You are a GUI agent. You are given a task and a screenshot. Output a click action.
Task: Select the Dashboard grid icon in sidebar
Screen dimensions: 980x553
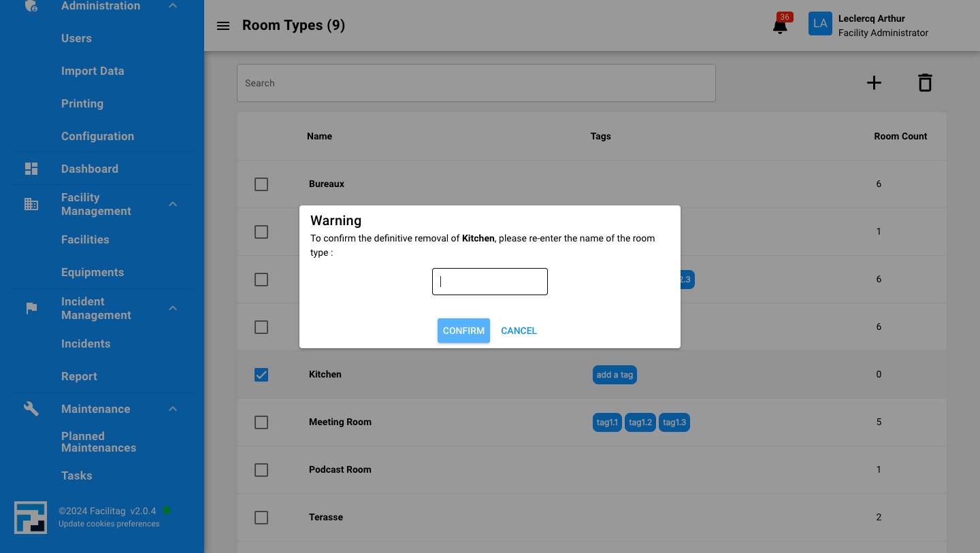[31, 168]
